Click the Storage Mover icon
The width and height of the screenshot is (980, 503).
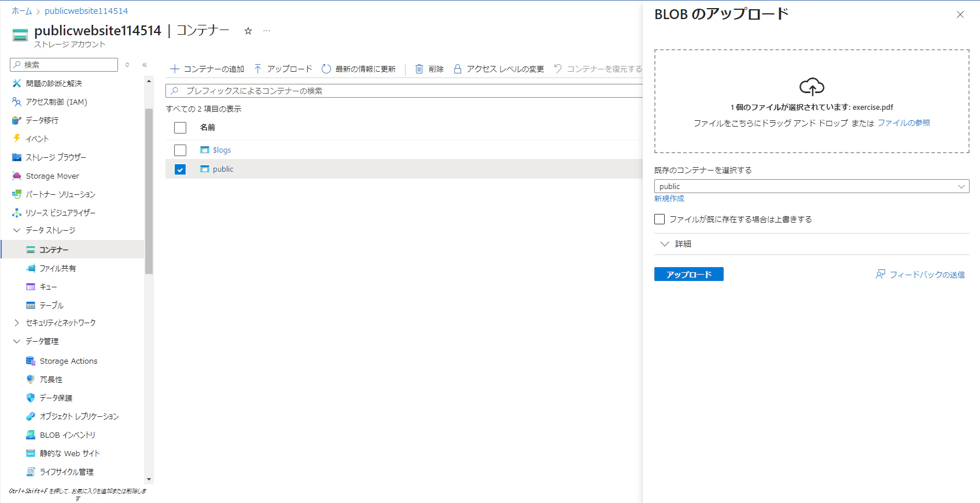[17, 176]
